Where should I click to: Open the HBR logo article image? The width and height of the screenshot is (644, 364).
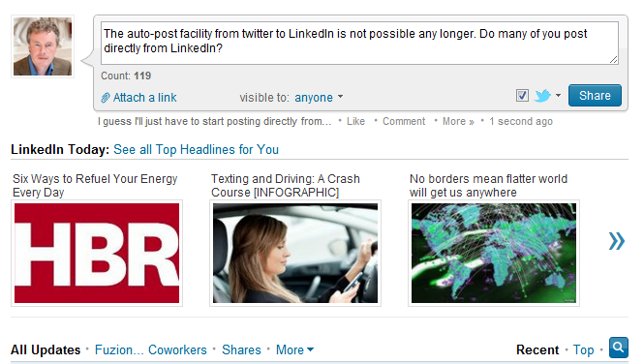coord(97,254)
